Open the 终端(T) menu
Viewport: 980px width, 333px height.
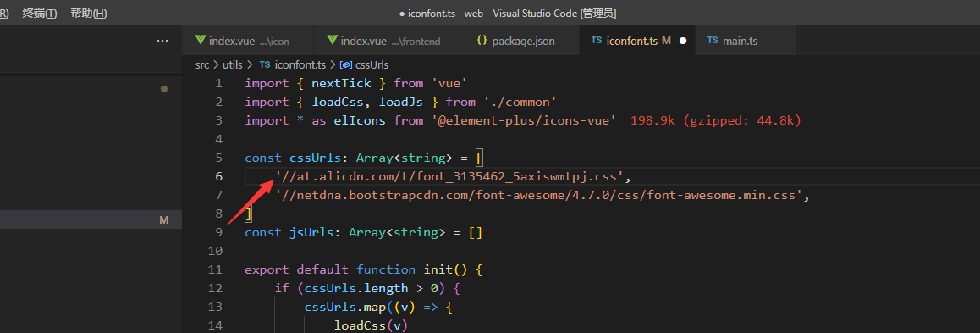click(40, 14)
